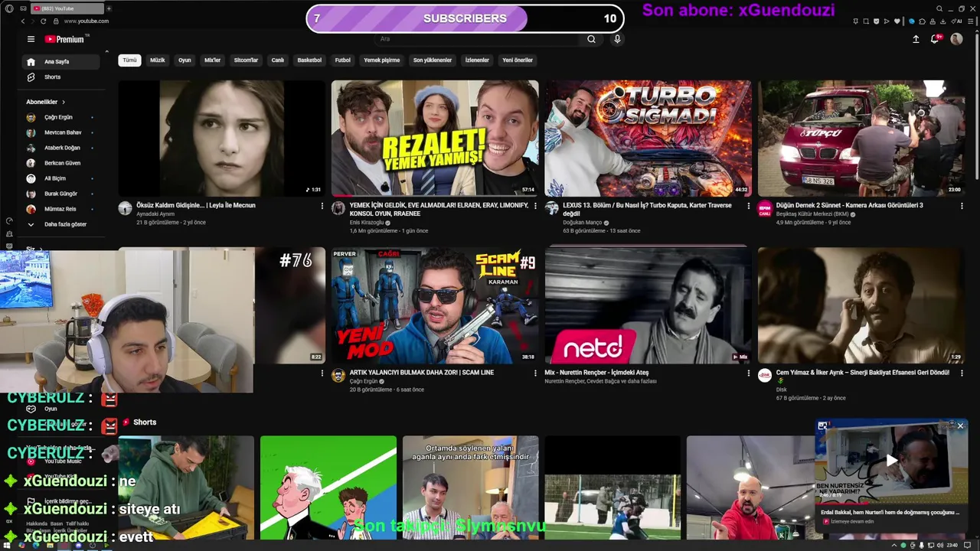Expand the Abonelikler section
980x551 pixels.
pyautogui.click(x=46, y=102)
